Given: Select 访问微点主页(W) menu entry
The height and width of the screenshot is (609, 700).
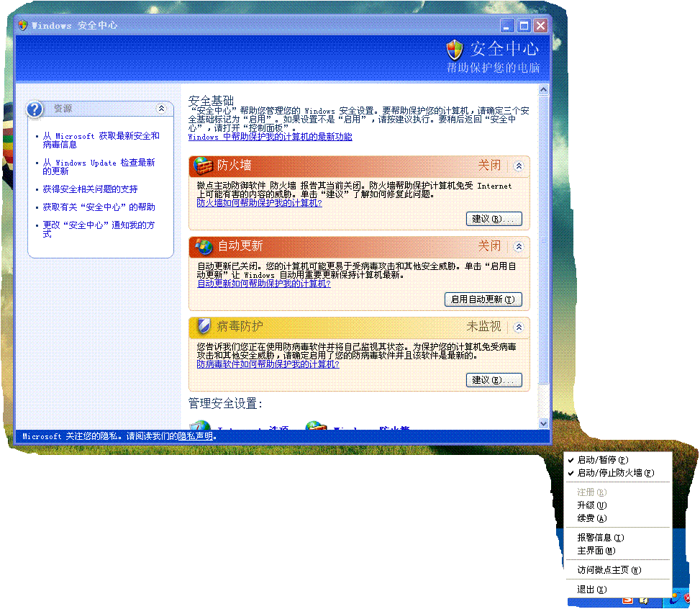Looking at the screenshot, I should (x=618, y=569).
